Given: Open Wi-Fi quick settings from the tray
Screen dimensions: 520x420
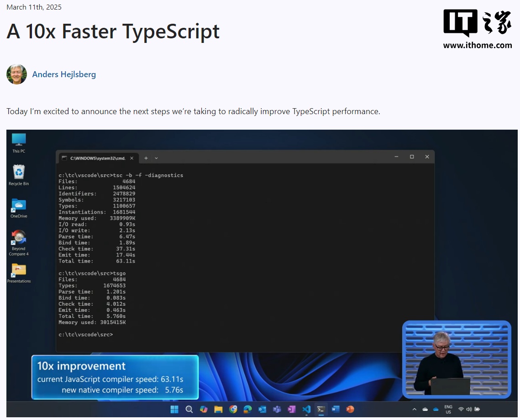Looking at the screenshot, I should tap(461, 409).
